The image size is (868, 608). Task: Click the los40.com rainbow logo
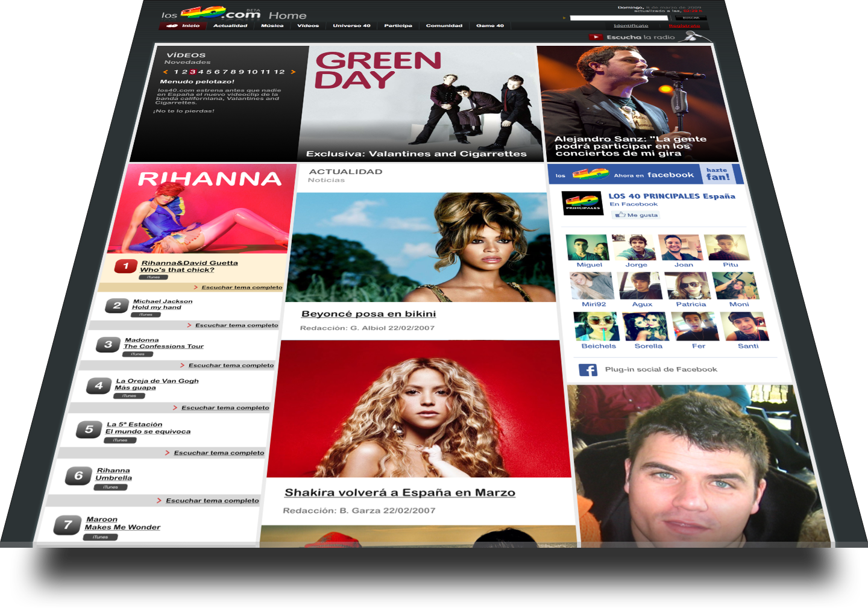click(210, 13)
